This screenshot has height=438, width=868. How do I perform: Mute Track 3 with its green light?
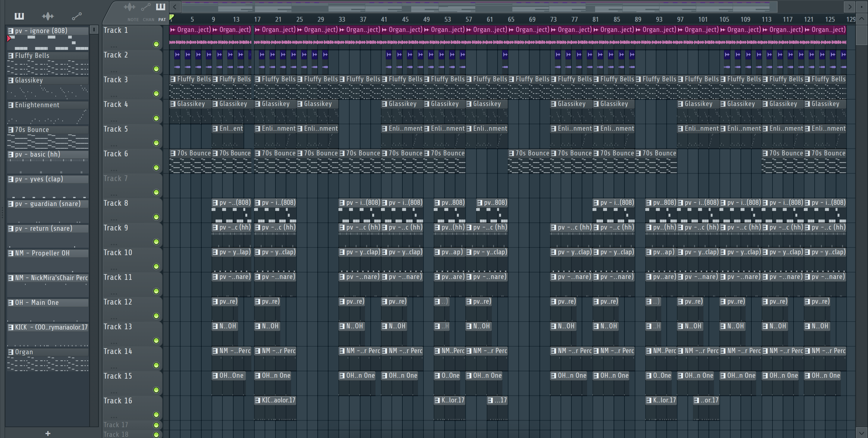156,93
